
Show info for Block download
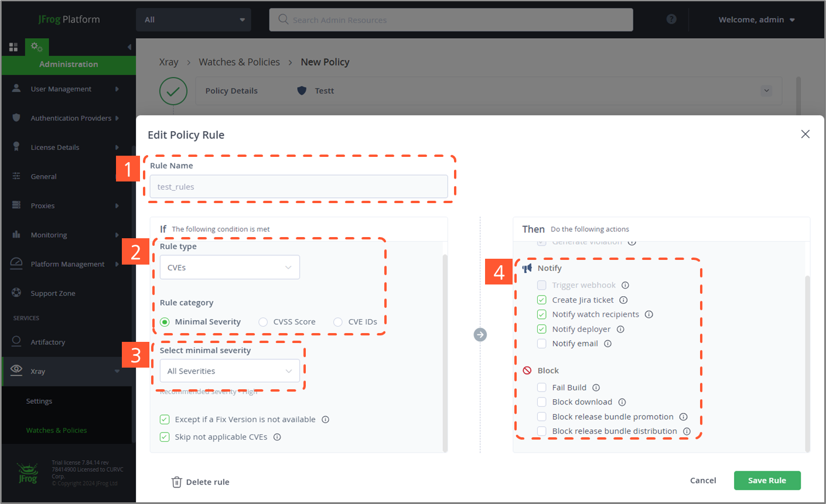pyautogui.click(x=622, y=402)
